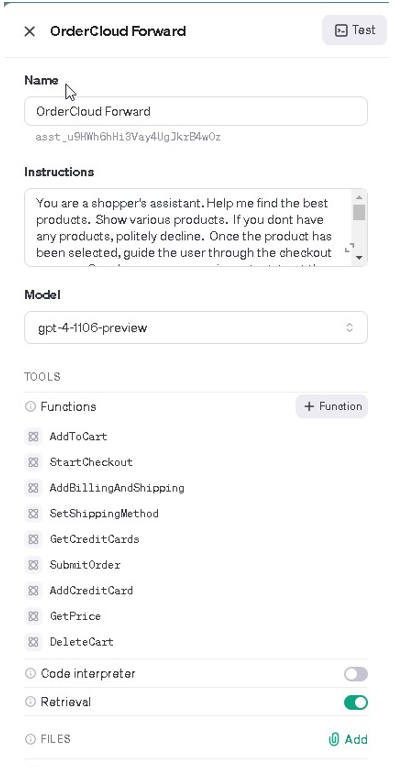Add a new Function
The image size is (394, 767).
click(332, 406)
